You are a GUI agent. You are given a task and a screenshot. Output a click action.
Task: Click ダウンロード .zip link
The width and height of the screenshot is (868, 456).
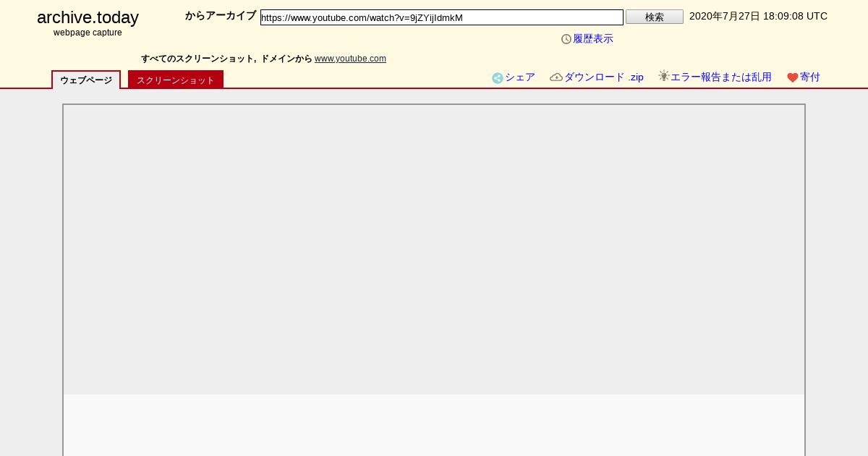[x=604, y=77]
